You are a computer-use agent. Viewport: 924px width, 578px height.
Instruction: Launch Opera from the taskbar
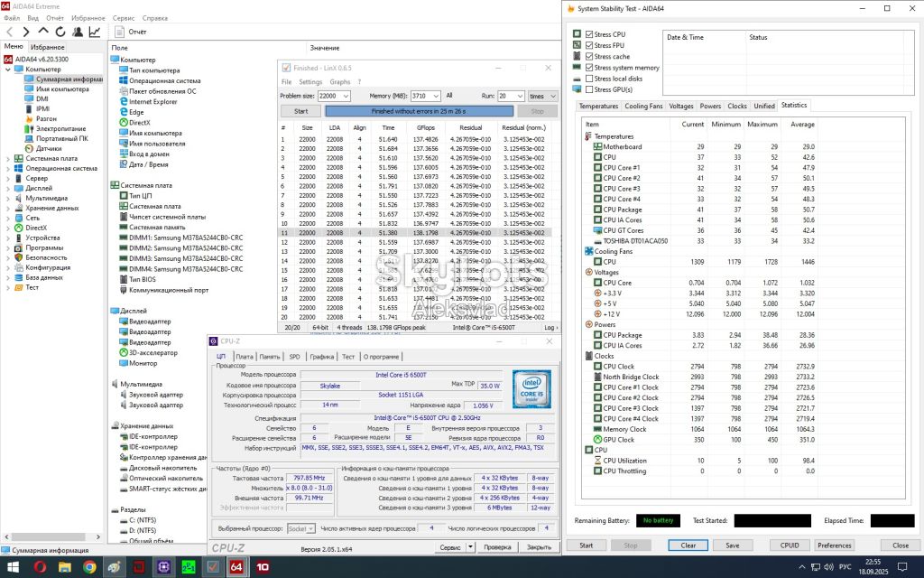tap(40, 567)
